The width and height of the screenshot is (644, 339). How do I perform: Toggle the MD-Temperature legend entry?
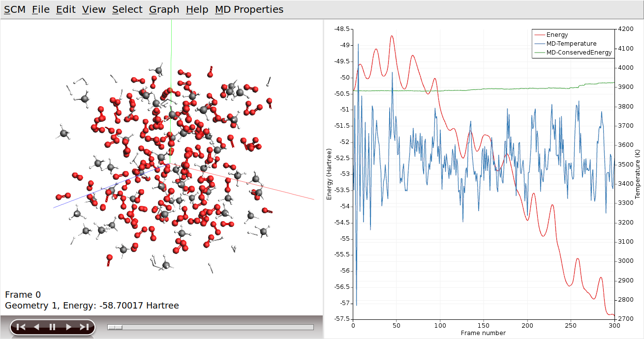click(x=572, y=43)
